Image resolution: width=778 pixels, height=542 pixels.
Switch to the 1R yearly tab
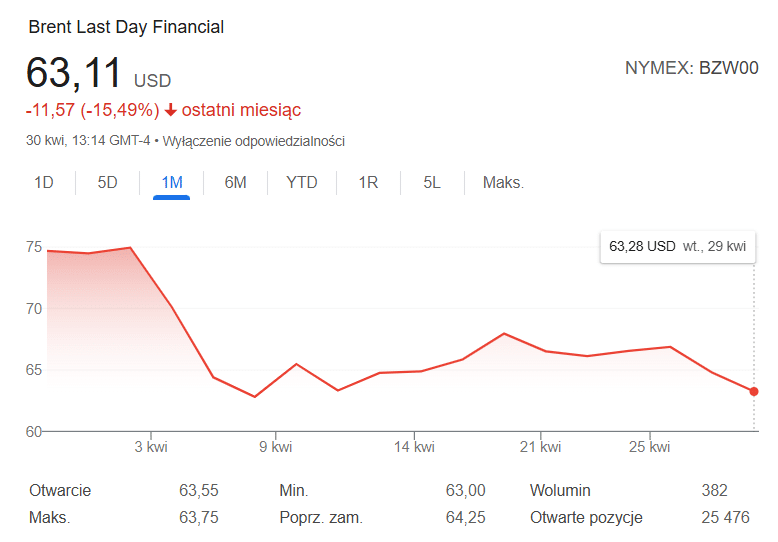(x=368, y=182)
